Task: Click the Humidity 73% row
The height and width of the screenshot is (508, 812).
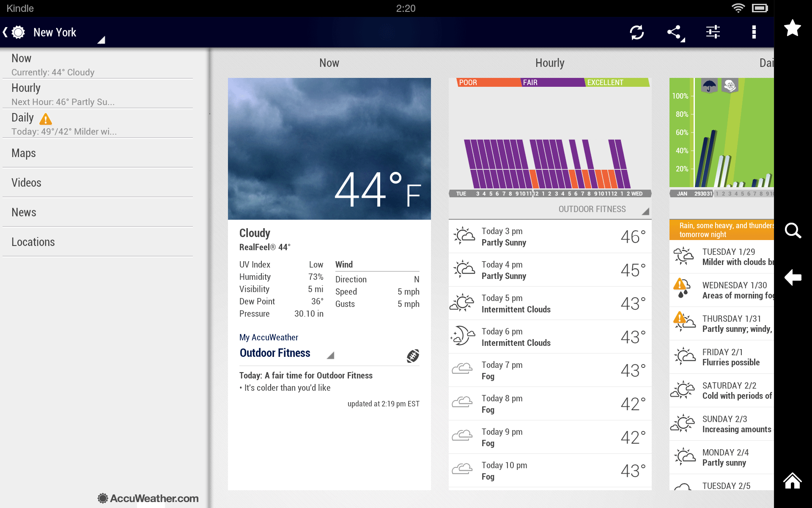Action: click(281, 277)
